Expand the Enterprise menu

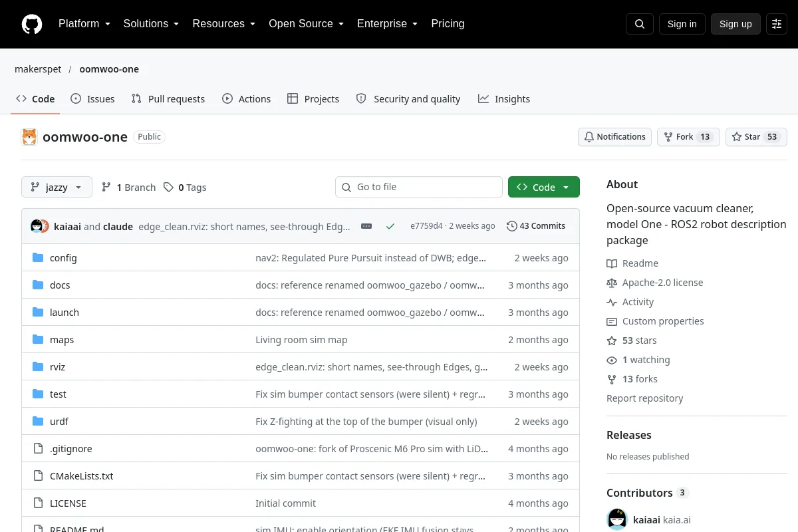click(387, 24)
